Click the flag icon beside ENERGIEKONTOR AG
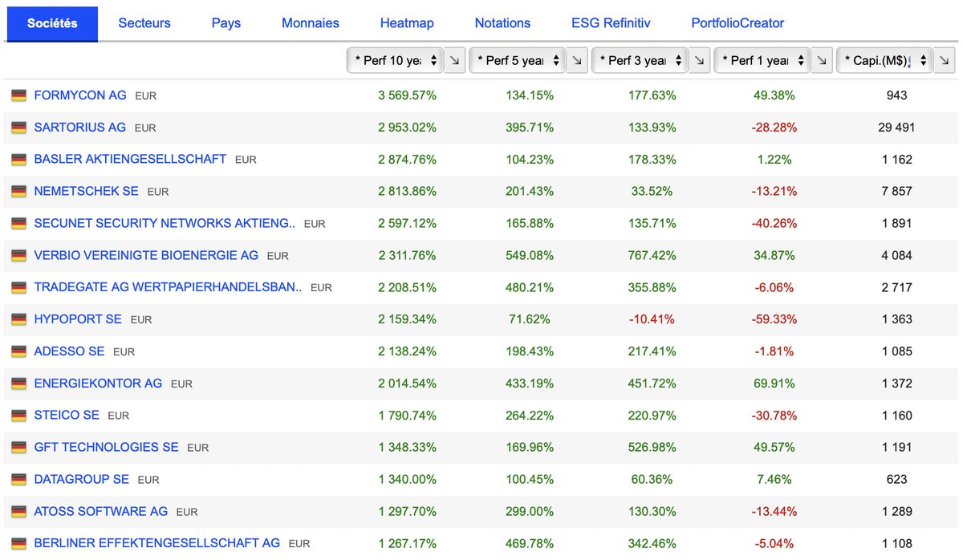The image size is (963, 560). point(18,383)
